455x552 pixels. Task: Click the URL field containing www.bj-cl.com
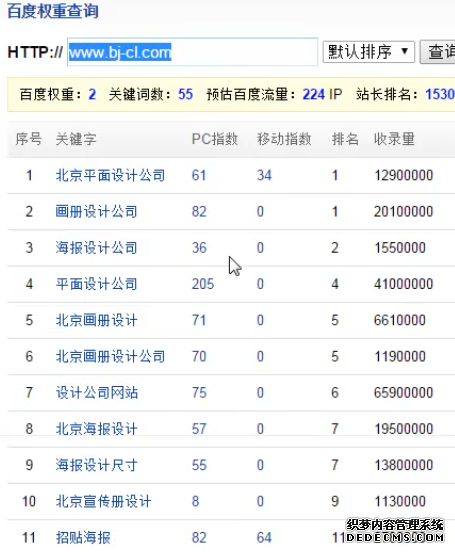[193, 52]
